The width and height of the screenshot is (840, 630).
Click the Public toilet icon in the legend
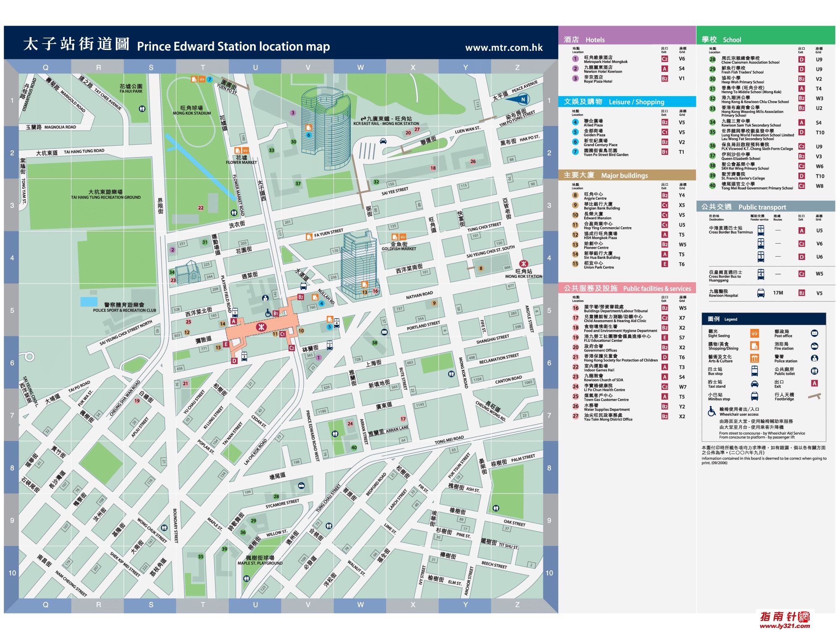click(814, 371)
